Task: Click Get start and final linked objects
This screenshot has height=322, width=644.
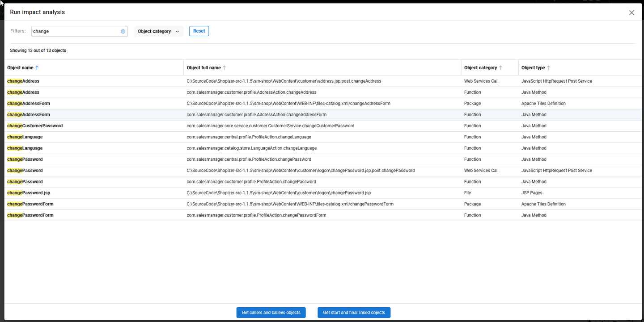Action: (x=354, y=313)
